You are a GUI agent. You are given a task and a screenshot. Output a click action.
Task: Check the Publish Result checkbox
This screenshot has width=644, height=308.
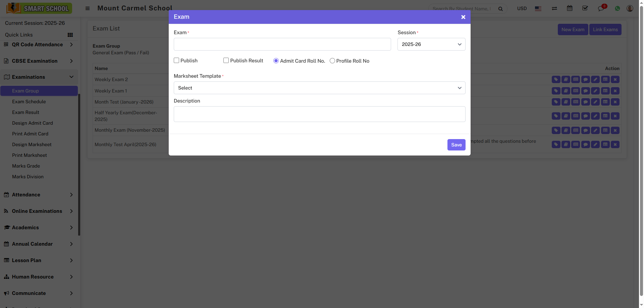pos(226,60)
